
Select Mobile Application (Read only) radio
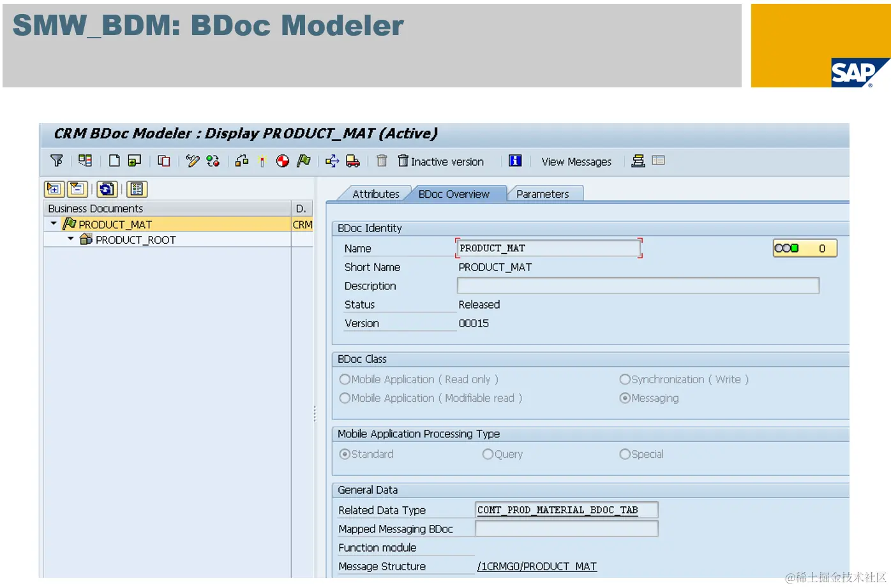pos(345,379)
